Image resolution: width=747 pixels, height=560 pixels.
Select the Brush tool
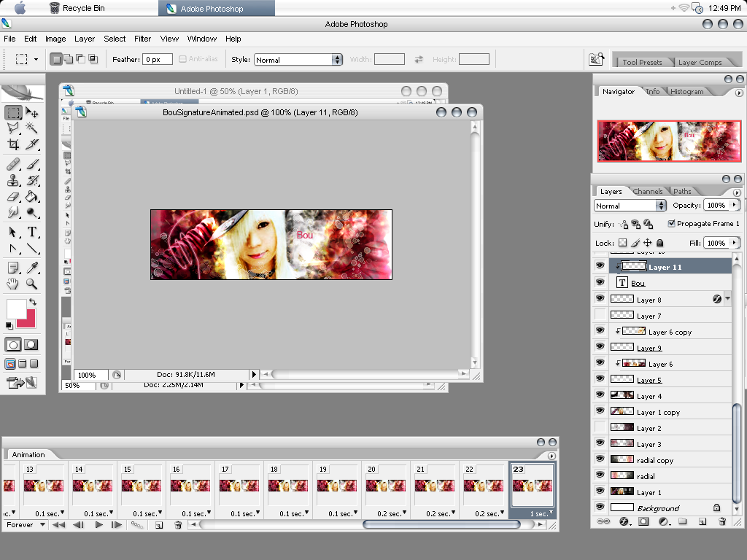pyautogui.click(x=32, y=164)
